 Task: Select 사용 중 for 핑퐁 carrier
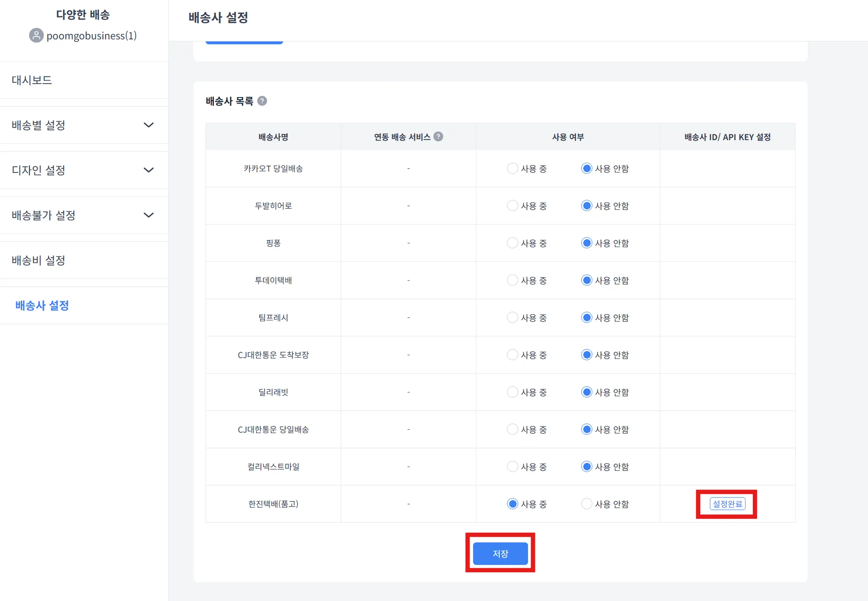[512, 243]
